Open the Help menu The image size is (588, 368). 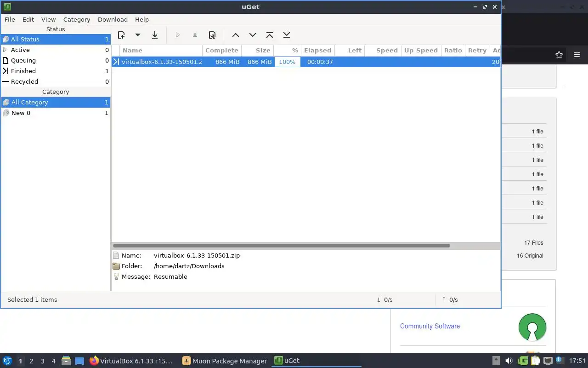tap(142, 19)
